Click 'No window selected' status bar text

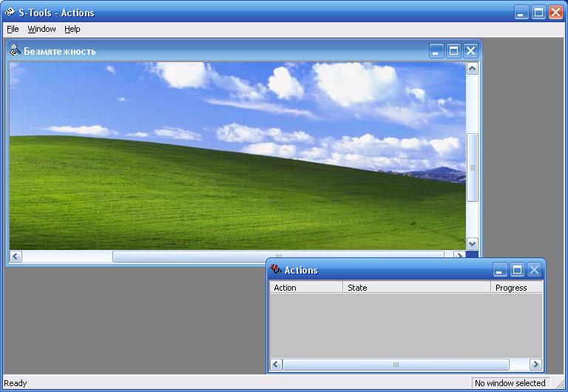coord(510,383)
